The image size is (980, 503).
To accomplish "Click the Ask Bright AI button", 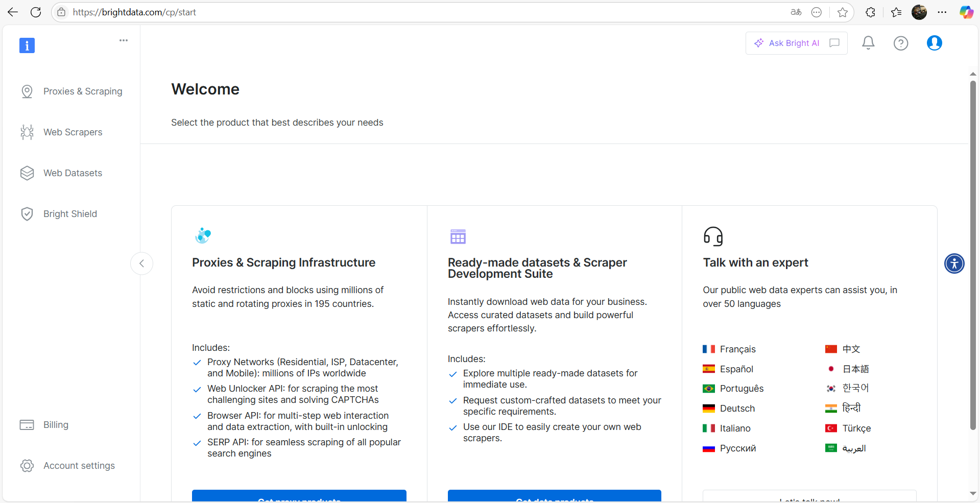I will [x=788, y=43].
